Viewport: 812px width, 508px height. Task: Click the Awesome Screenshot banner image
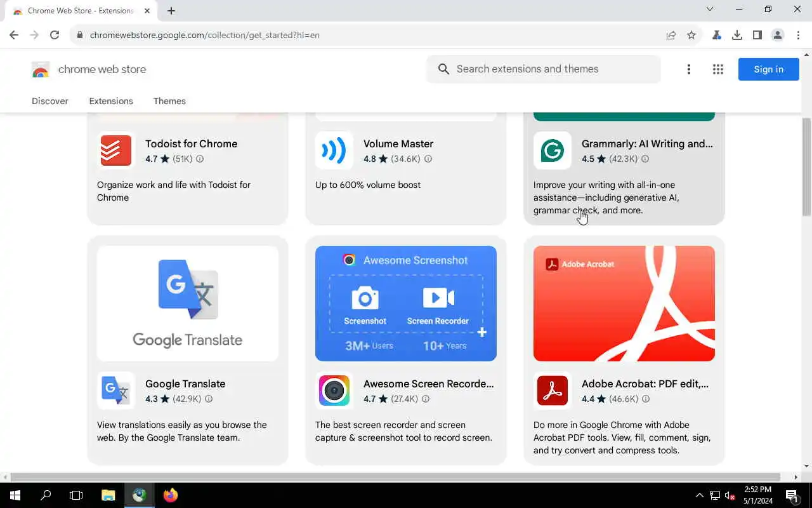point(406,304)
